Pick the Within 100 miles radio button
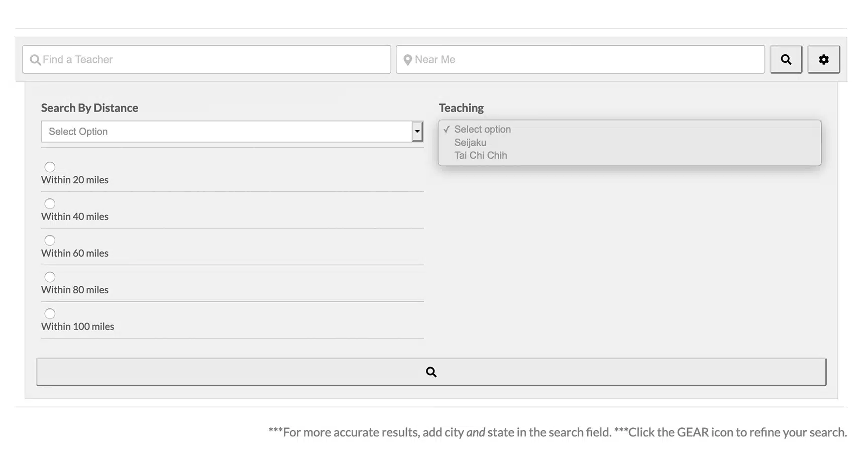Screen dimensions: 868x452 50,313
